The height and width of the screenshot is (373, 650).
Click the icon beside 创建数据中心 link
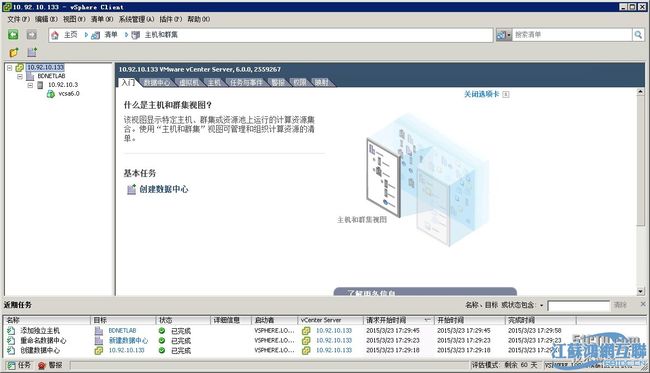pyautogui.click(x=131, y=189)
